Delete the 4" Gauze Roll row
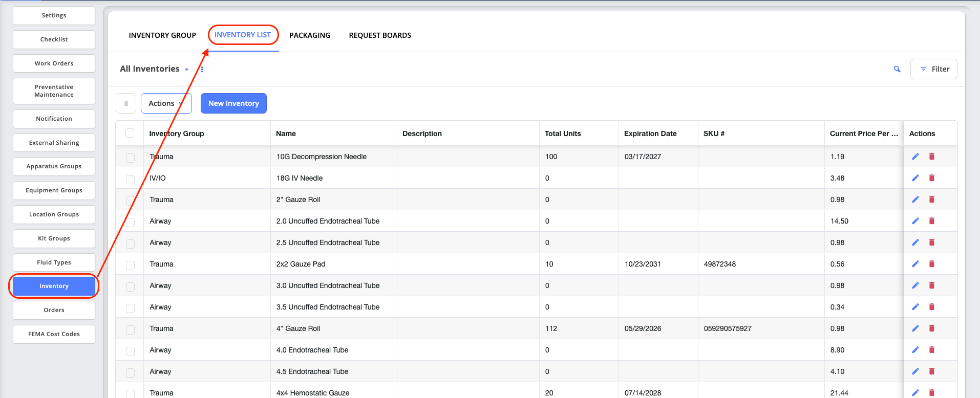The image size is (980, 398). (932, 328)
